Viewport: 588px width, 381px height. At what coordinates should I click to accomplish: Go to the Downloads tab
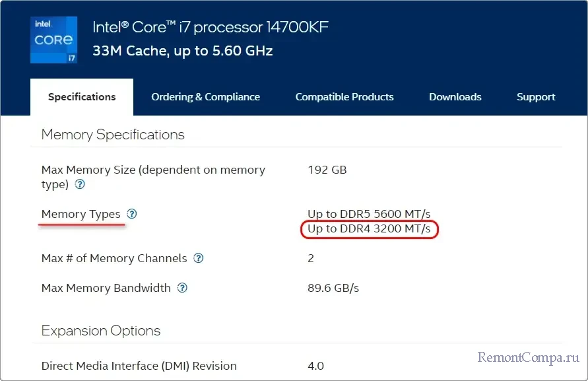coord(455,97)
